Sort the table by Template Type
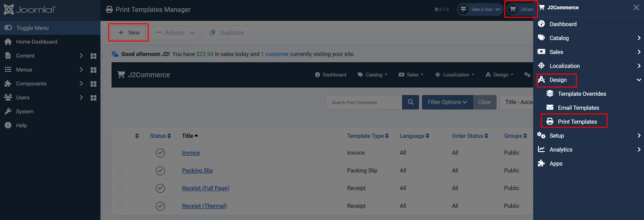The image size is (644, 220). (x=368, y=136)
